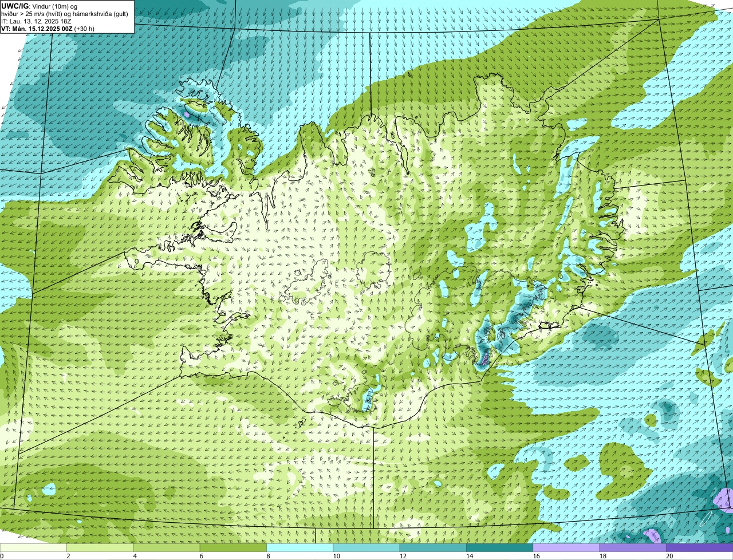
Task: Click the 16–18 m/s light purple legend swatch
Action: click(x=566, y=547)
